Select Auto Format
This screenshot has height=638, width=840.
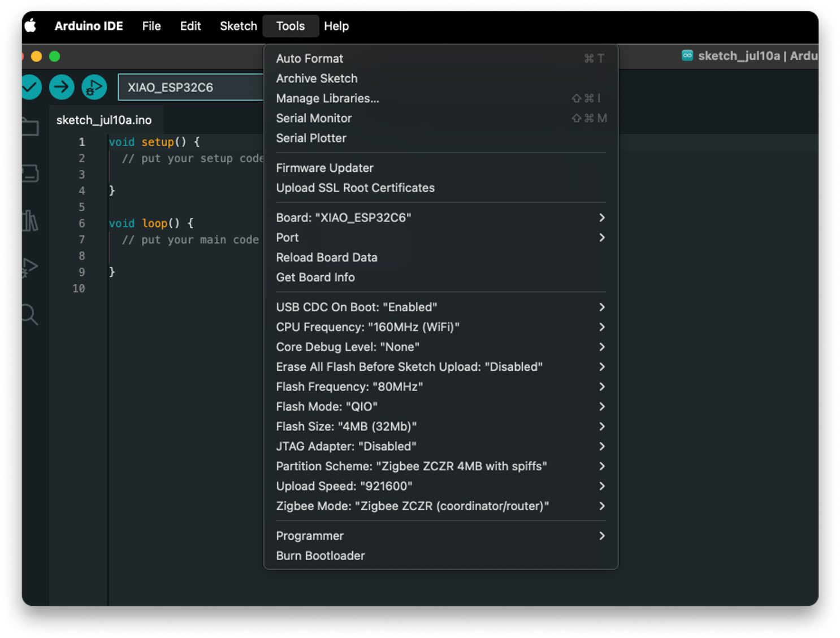[x=441, y=58]
